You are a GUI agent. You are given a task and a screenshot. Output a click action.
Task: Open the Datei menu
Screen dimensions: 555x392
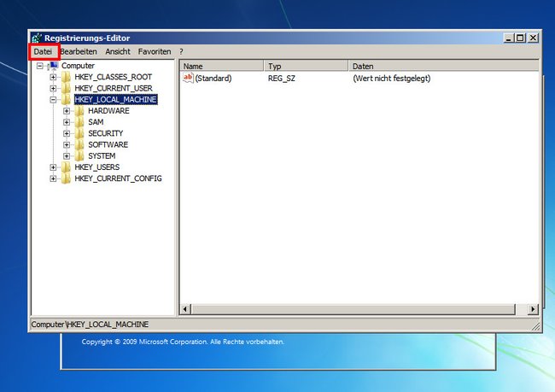[43, 52]
